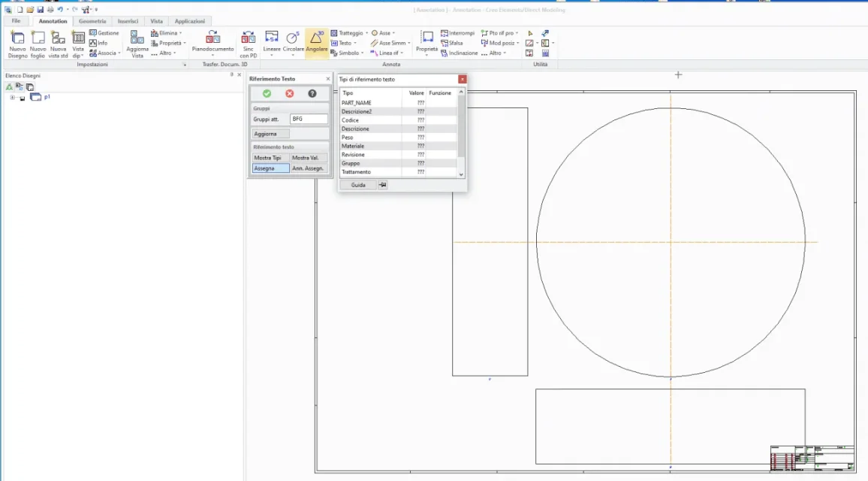
Task: Select the Revisione row
Action: (399, 155)
